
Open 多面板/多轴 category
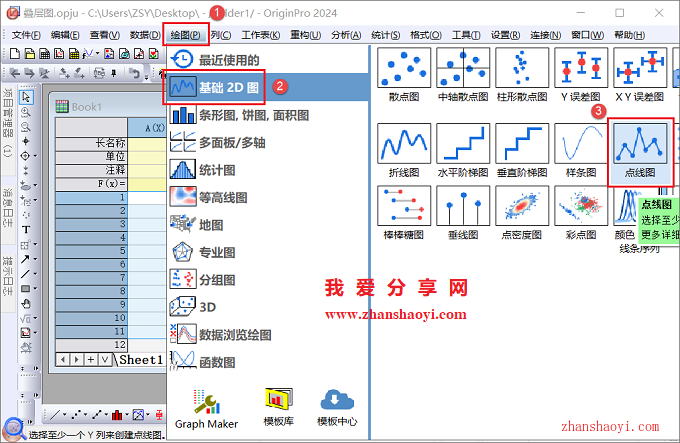(x=268, y=143)
